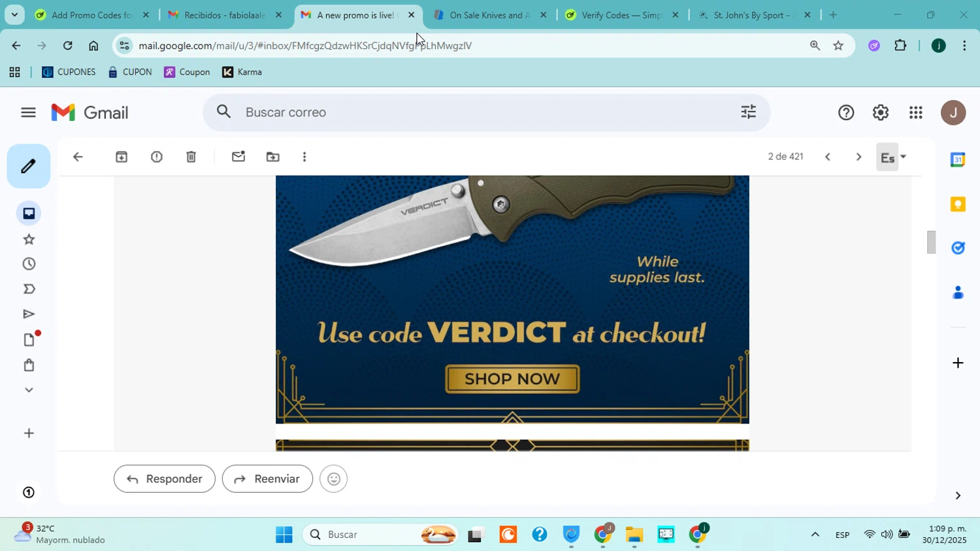Reload the page
Image resolution: width=980 pixels, height=551 pixels.
click(x=68, y=46)
